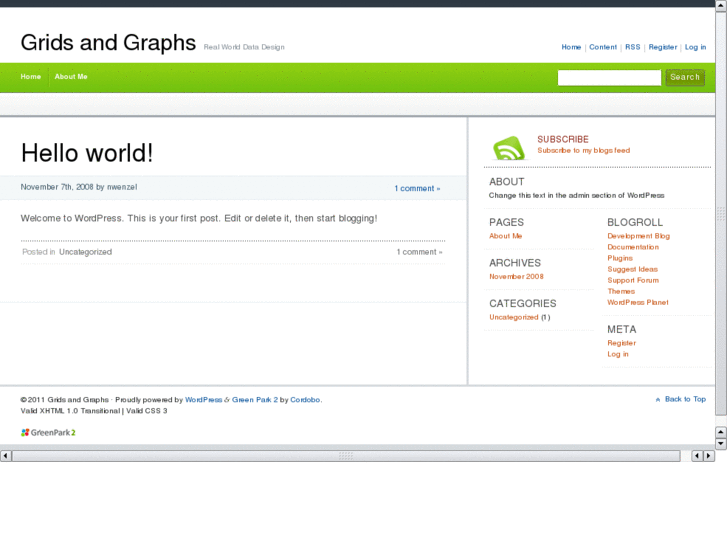Open the Development Blog blogroll link
Image resolution: width=727 pixels, height=545 pixels.
click(638, 236)
